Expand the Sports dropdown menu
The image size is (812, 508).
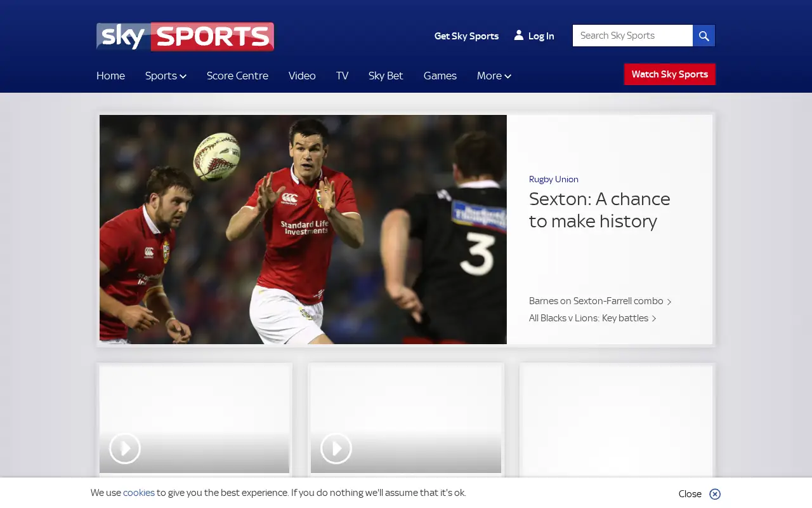pos(166,76)
